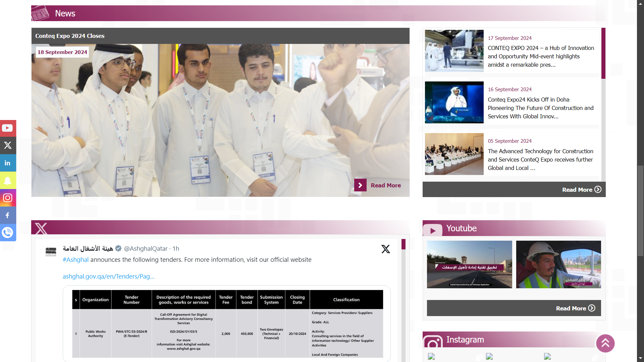Open the 17 September CONTEQ EXPO news item
Image resolution: width=644 pixels, height=362 pixels.
(541, 56)
